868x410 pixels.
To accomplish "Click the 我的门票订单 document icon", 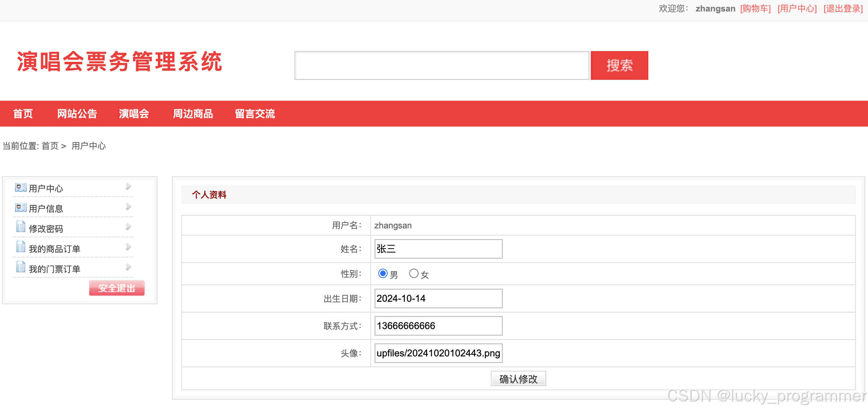I will (20, 267).
